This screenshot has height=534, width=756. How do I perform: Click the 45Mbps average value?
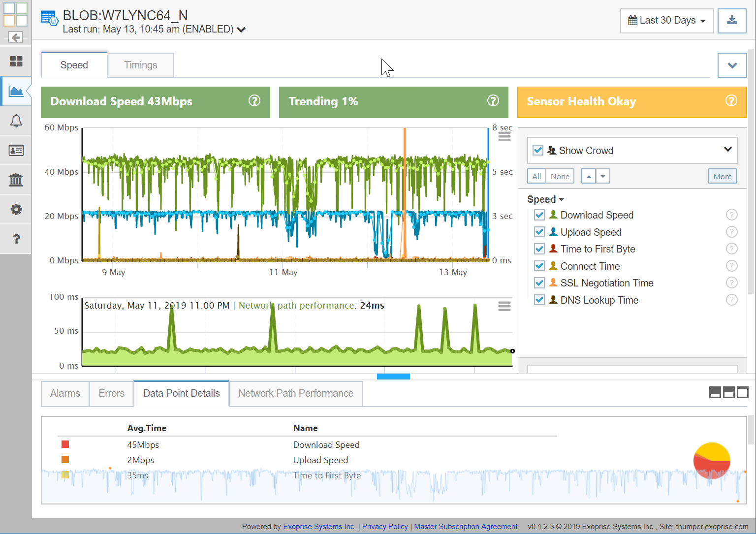coord(143,445)
